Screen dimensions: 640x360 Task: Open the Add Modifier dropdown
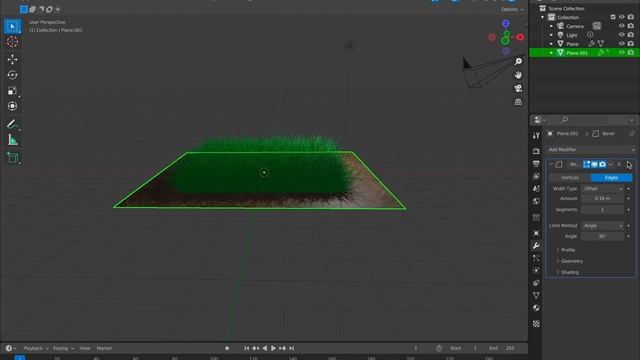point(591,150)
